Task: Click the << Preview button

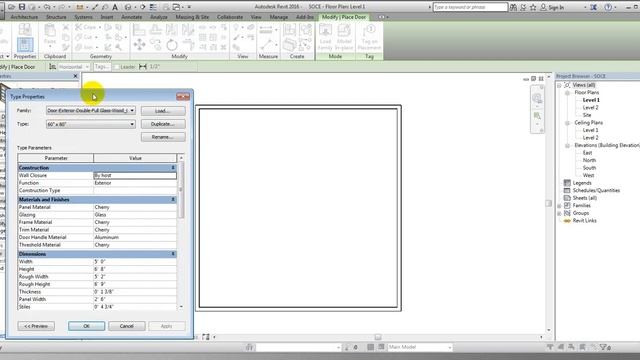Action: tap(36, 326)
